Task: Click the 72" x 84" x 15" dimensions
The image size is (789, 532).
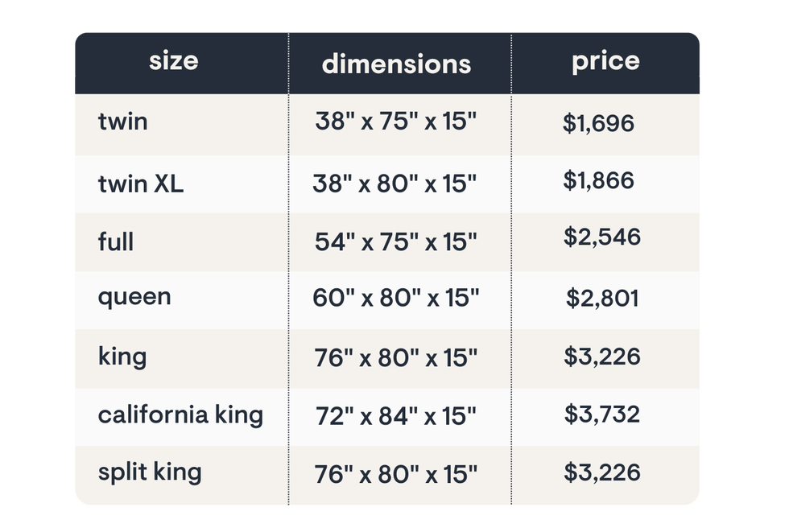Action: tap(396, 416)
